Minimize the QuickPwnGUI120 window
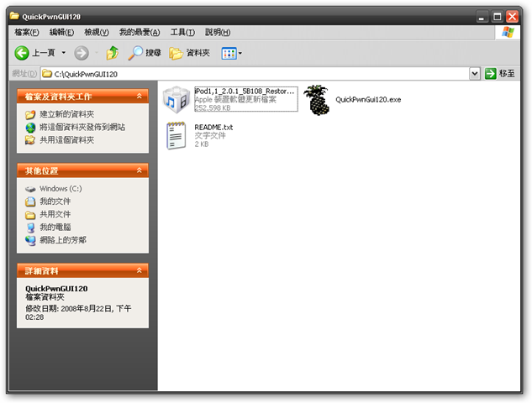532x403 pixels. click(481, 17)
